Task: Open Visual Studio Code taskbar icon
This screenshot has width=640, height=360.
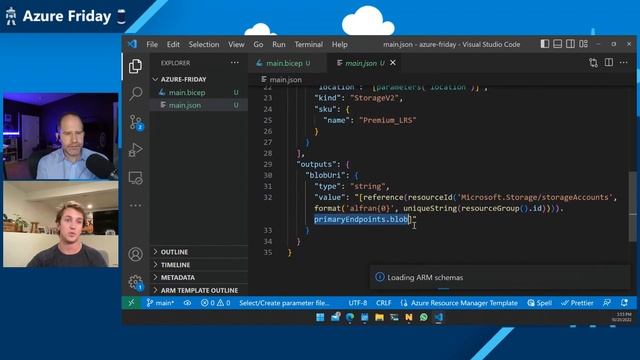Action: [x=438, y=317]
